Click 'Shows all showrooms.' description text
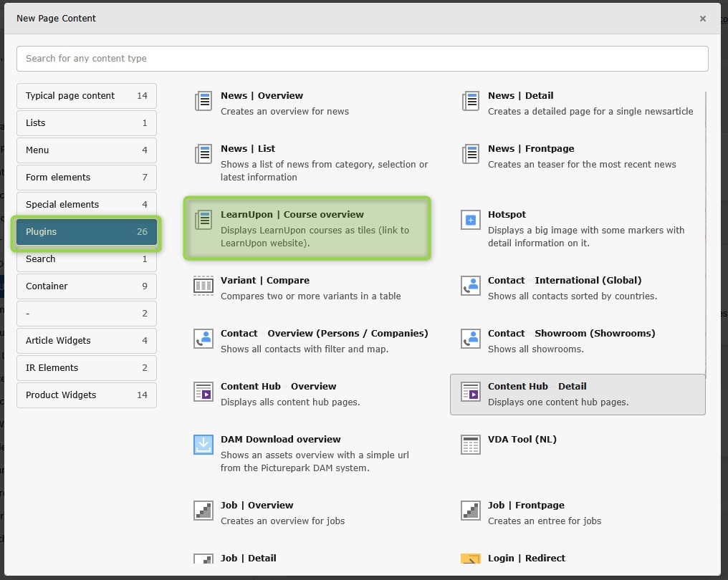This screenshot has height=580, width=728. pos(536,349)
